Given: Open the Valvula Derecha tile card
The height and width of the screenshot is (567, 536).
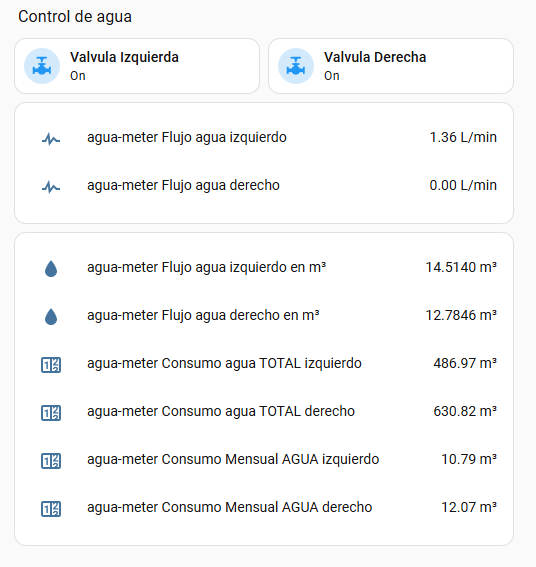Looking at the screenshot, I should (391, 66).
